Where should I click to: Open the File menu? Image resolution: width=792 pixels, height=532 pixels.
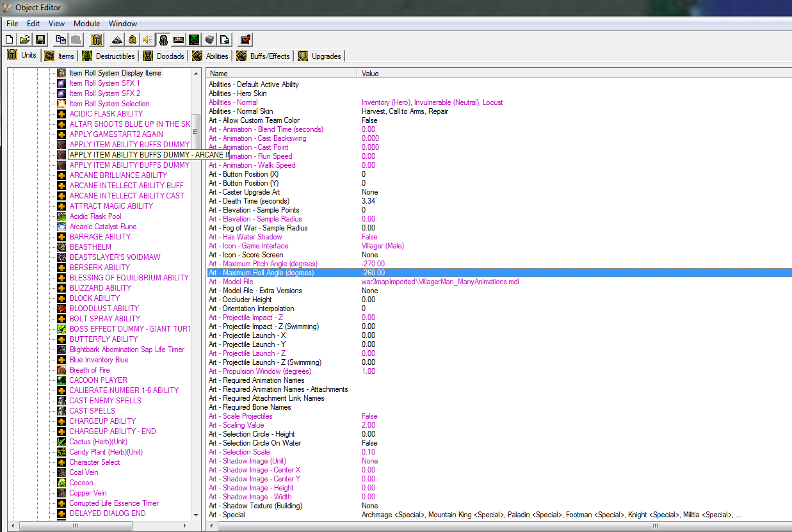click(12, 24)
